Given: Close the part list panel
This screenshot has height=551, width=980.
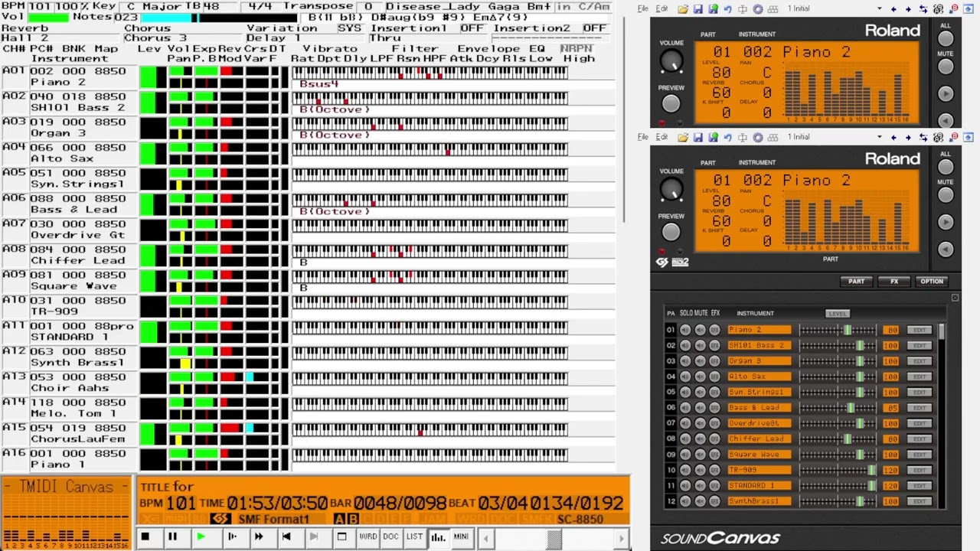Looking at the screenshot, I should [x=955, y=298].
